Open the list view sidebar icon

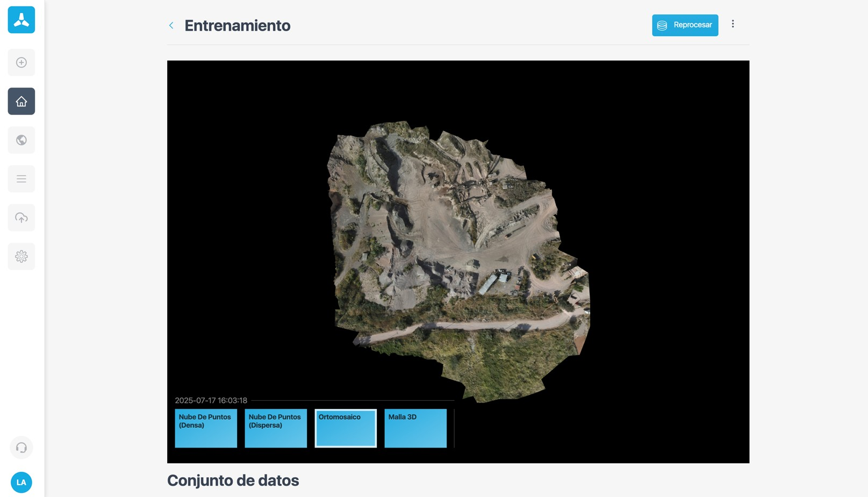pos(21,179)
